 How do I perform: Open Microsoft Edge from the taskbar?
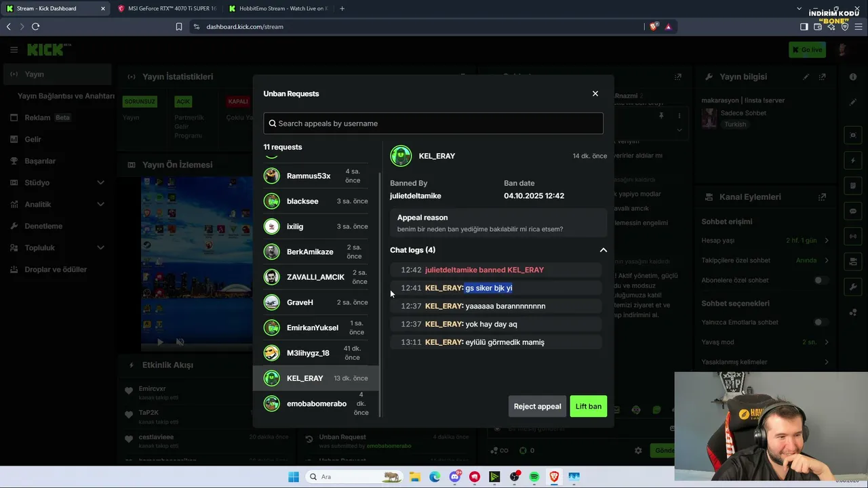pyautogui.click(x=435, y=477)
